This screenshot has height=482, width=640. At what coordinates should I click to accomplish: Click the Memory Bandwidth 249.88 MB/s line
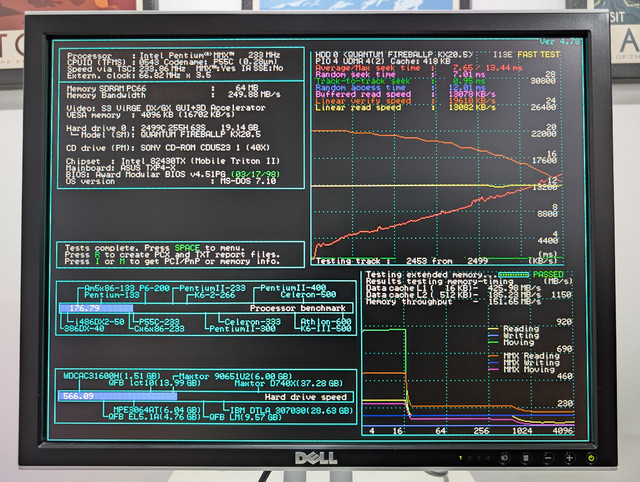173,95
